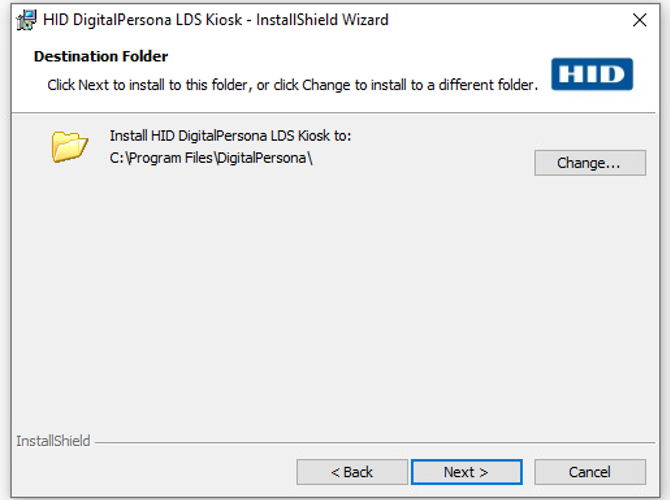Click the yellow folder icon
The image size is (670, 500).
coord(70,147)
